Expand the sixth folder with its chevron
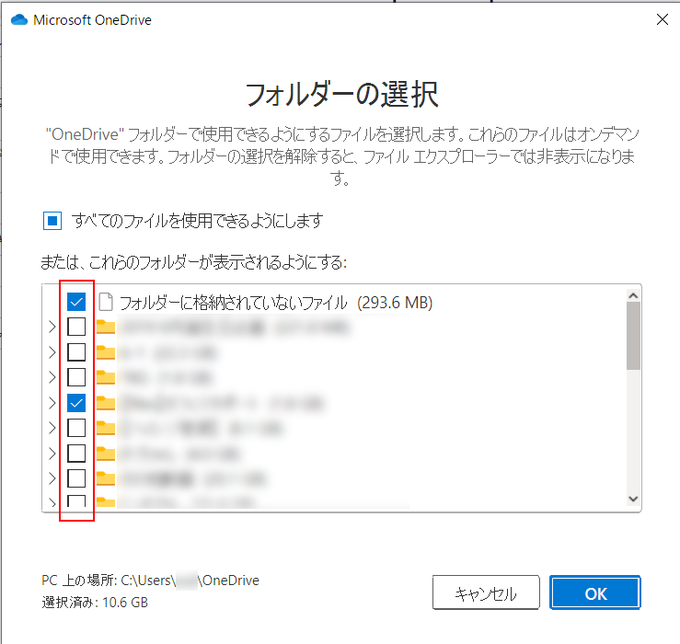The height and width of the screenshot is (644, 680). point(52,454)
